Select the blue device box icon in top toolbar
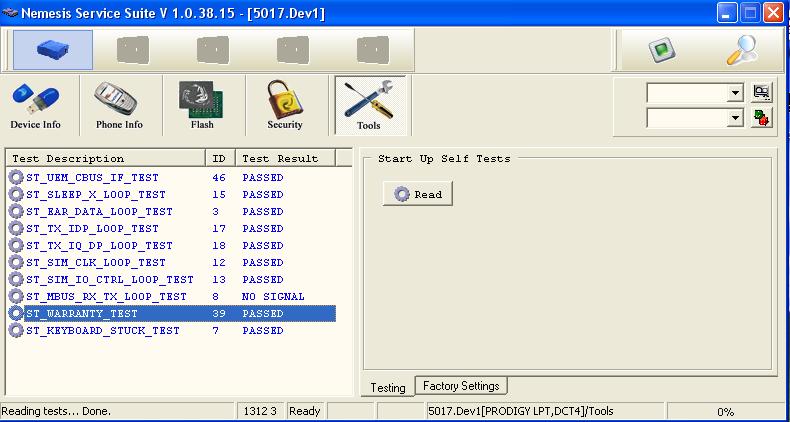Viewport: 790px width, 422px height. 53,49
